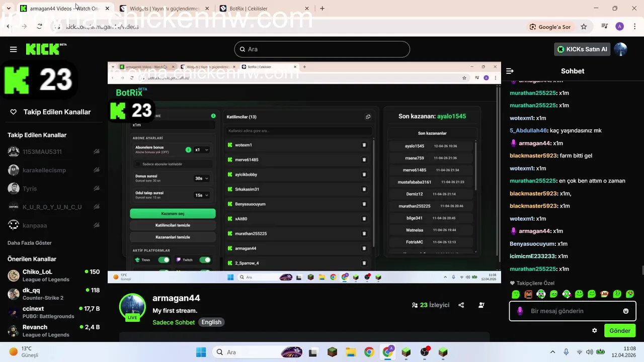Viewport: 644px width, 362px height.
Task: Expand hidden system tray icons chevron
Action: pyautogui.click(x=552, y=352)
